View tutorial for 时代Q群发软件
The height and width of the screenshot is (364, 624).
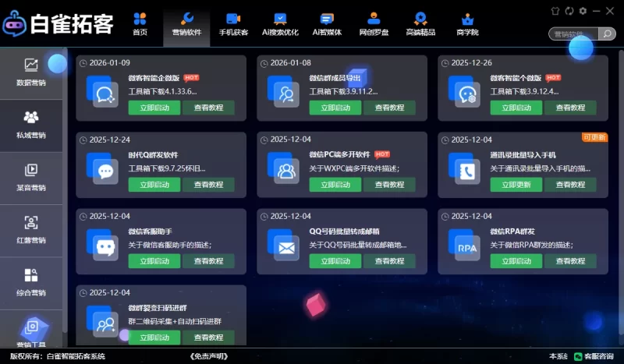208,185
